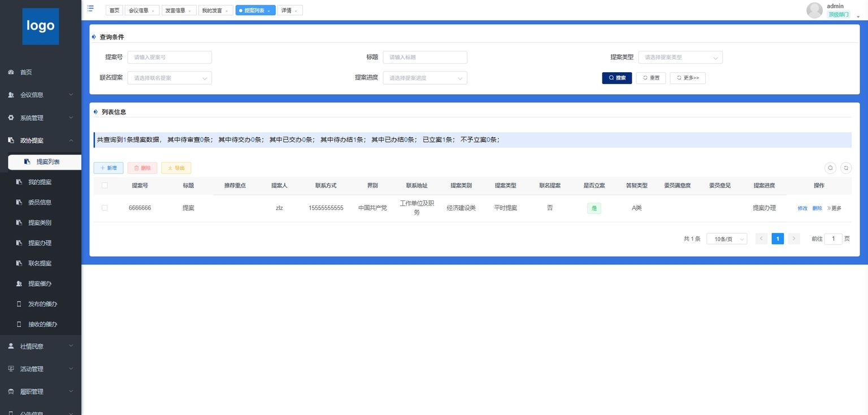Switch to the 发言信息 tab

pyautogui.click(x=175, y=10)
